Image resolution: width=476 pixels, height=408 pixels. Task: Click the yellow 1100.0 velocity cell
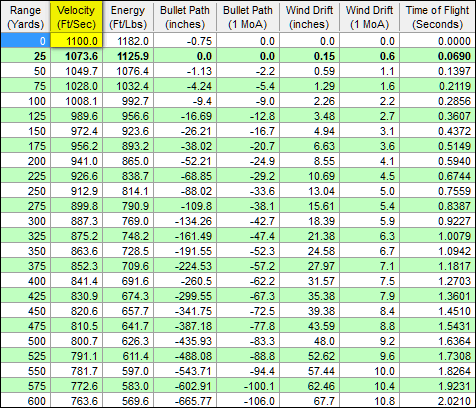tap(76, 41)
